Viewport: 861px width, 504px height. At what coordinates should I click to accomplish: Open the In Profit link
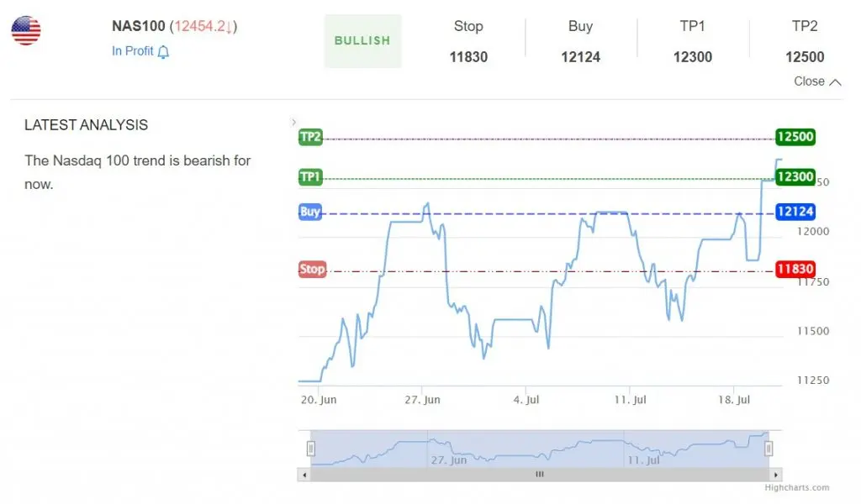click(132, 51)
